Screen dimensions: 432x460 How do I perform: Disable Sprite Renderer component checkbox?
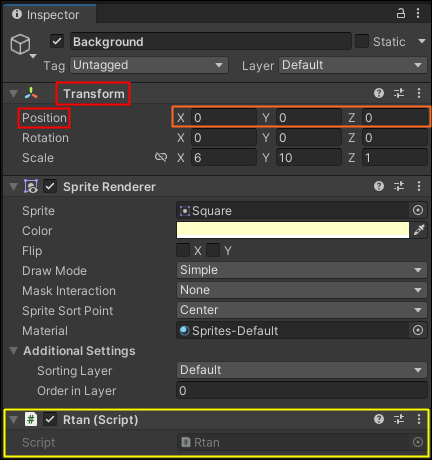(x=50, y=186)
